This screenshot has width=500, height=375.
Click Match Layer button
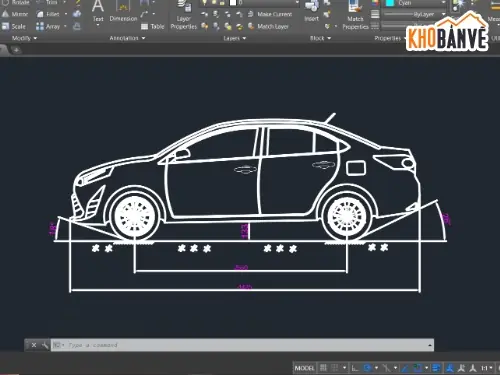[268, 26]
